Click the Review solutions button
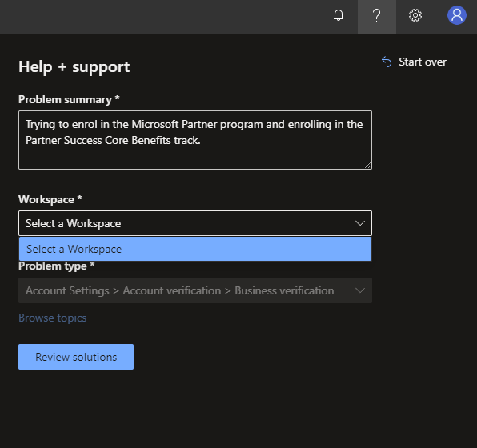Viewport: 477px width, 448px height. click(76, 357)
